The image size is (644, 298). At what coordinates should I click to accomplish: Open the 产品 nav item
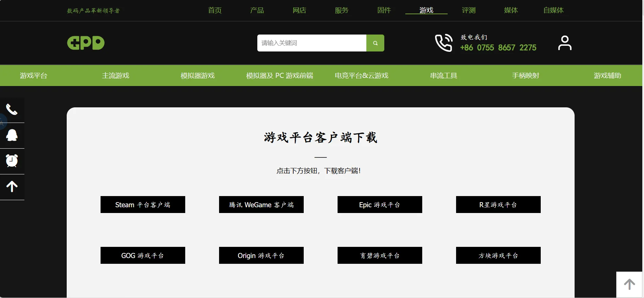(x=257, y=10)
